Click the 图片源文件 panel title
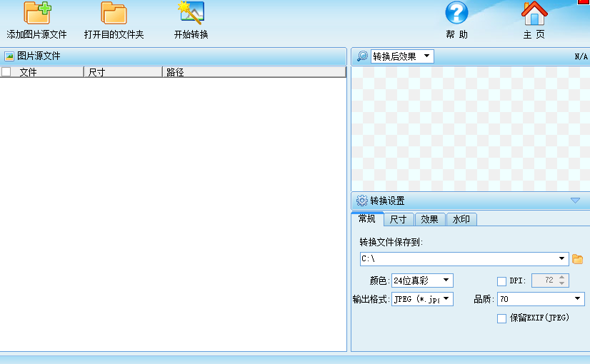590x364 pixels. 39,56
